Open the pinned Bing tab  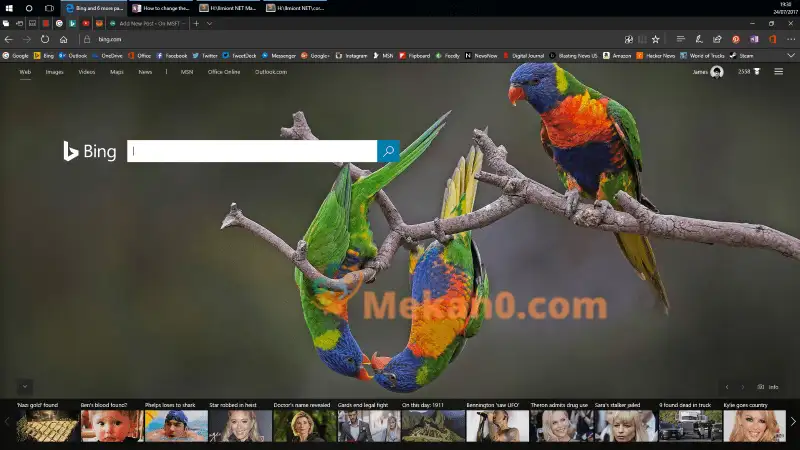click(72, 23)
